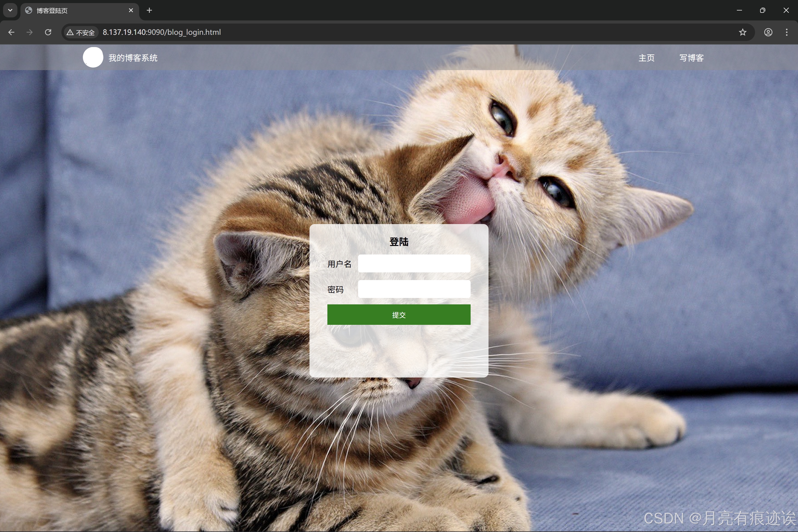Close the 博客登陆页 tab
798x532 pixels.
coord(131,10)
